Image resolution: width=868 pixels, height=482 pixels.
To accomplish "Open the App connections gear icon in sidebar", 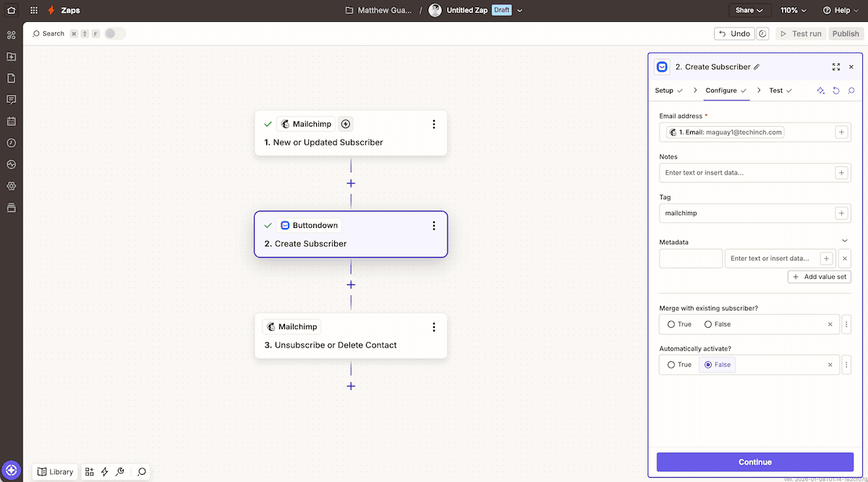I will [x=11, y=186].
